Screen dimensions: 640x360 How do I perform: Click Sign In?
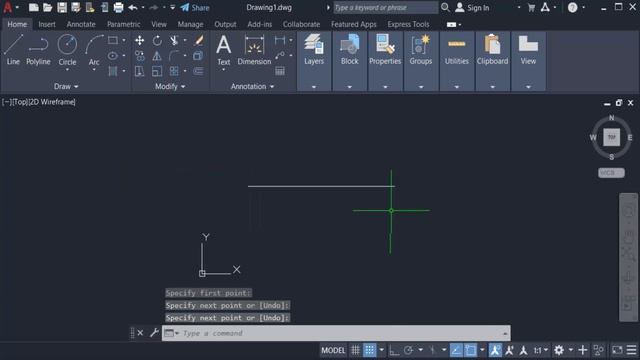click(472, 7)
